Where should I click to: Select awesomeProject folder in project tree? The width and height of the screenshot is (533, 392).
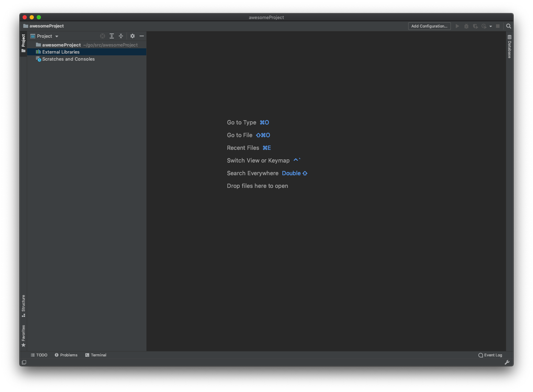[x=87, y=45]
